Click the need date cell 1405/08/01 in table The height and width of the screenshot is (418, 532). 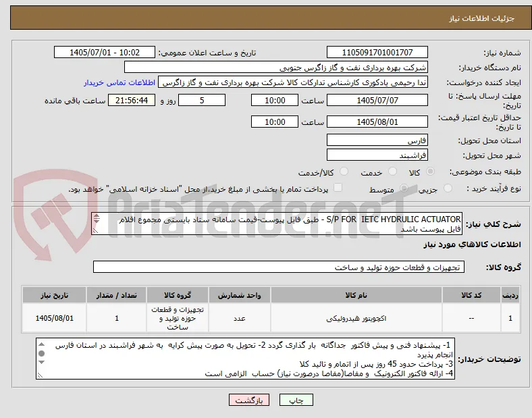[54, 318]
